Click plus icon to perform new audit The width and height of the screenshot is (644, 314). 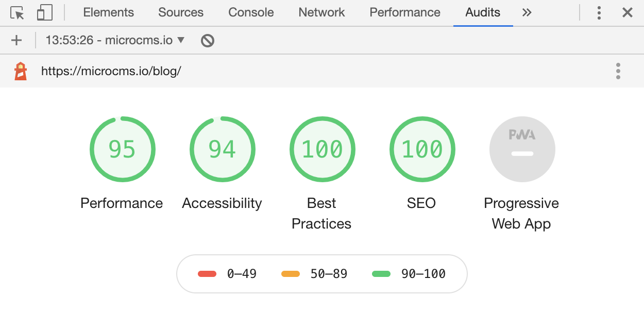[x=16, y=40]
